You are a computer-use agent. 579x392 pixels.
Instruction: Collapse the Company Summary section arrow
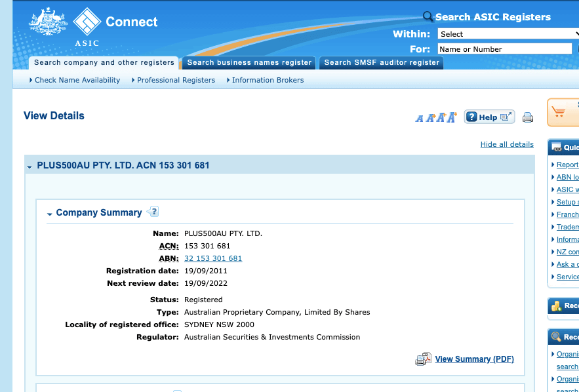pyautogui.click(x=49, y=214)
